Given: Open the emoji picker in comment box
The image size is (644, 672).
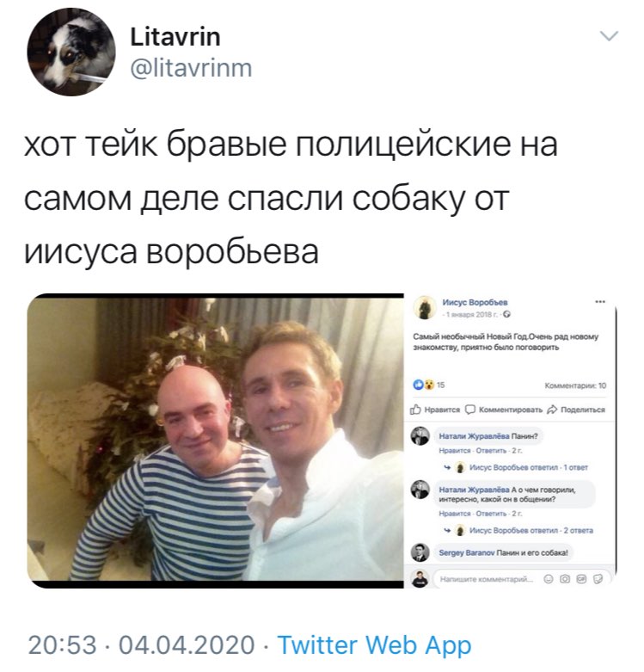Looking at the screenshot, I should pos(548,579).
